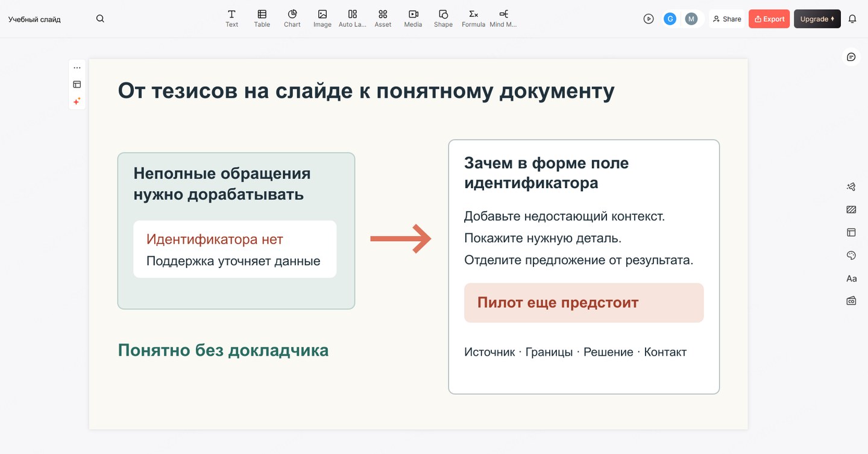
Task: Open the Asset library tool
Action: [x=383, y=19]
